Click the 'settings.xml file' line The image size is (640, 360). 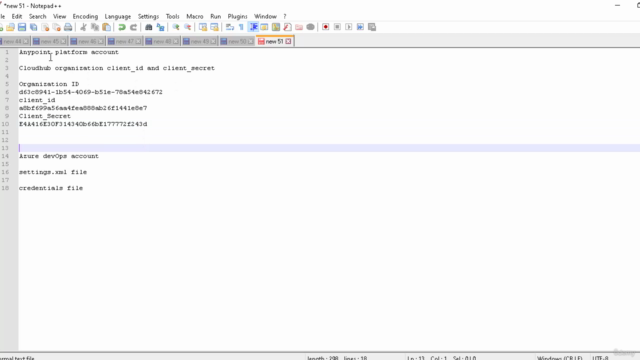coord(53,172)
